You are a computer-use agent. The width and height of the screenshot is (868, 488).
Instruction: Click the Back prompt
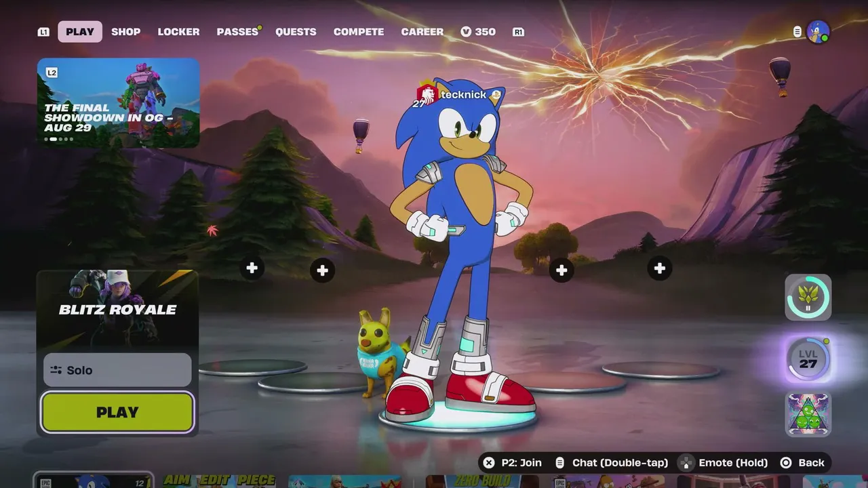pos(811,463)
